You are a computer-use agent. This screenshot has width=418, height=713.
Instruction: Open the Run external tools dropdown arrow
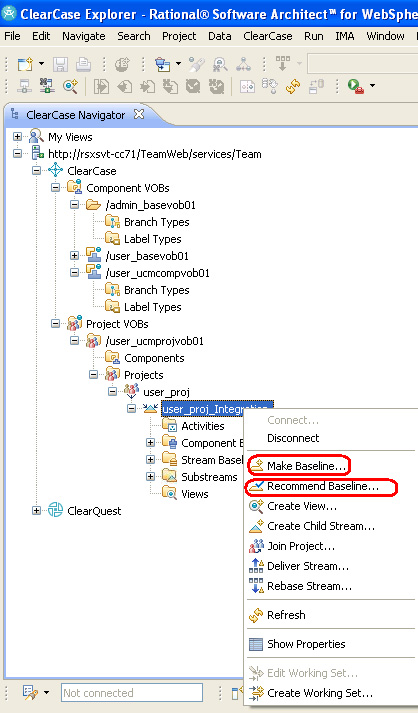pos(373,85)
